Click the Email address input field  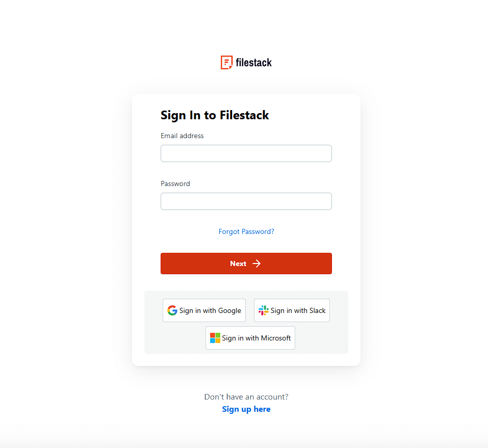246,153
